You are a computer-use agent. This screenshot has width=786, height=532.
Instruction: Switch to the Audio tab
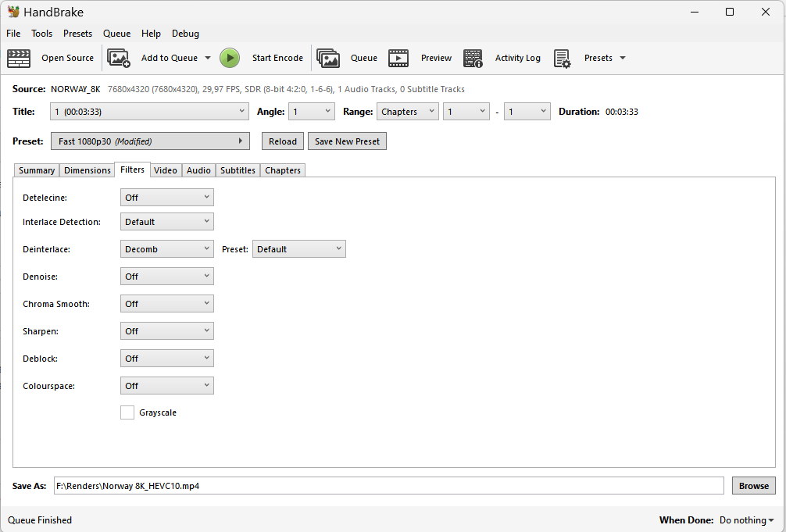(198, 170)
